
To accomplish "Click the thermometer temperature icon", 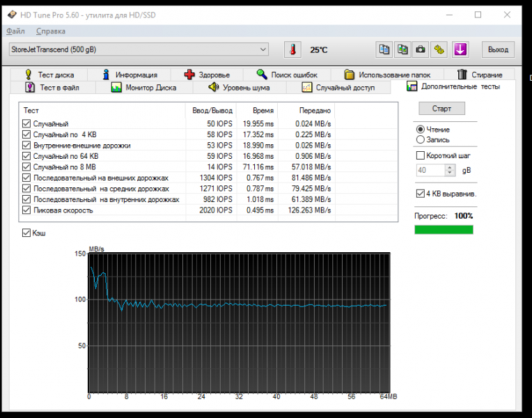I will pos(293,49).
